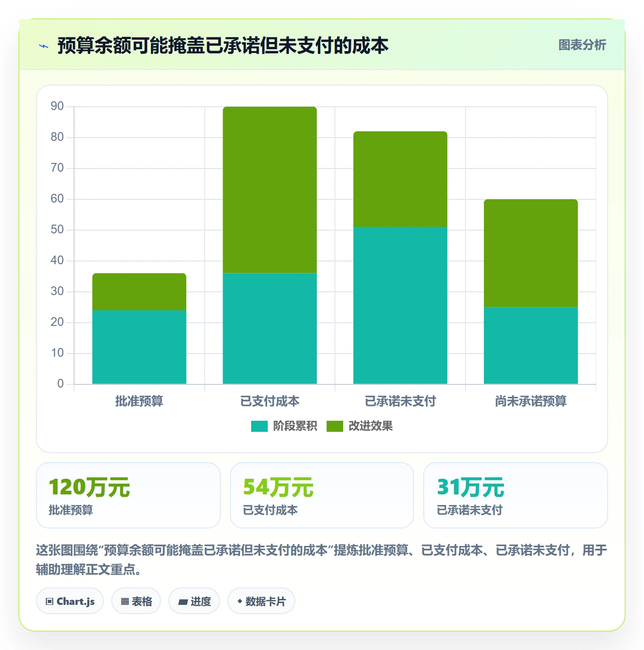Image resolution: width=644 pixels, height=650 pixels.
Task: Click the 改进效果 legend label
Action: tap(370, 426)
